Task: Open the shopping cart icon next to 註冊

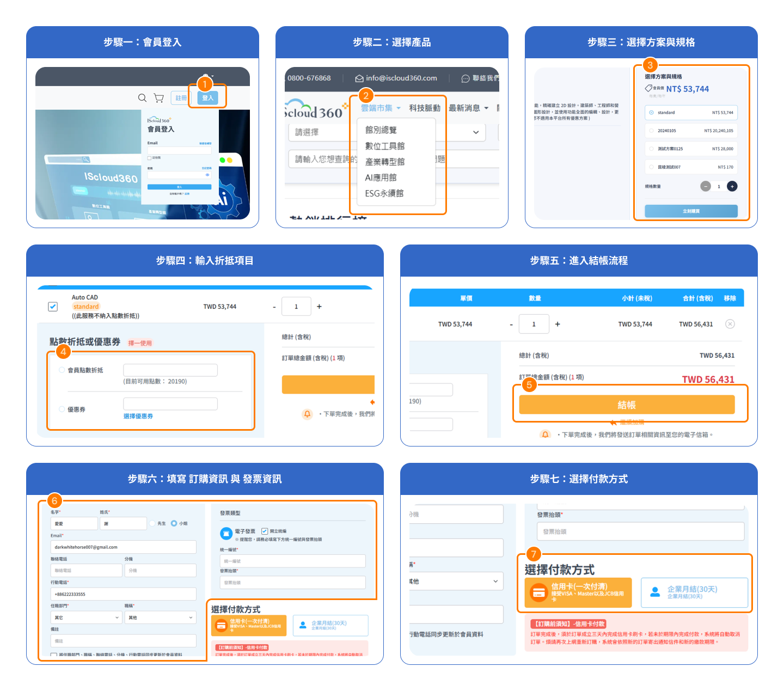Action: 158,98
